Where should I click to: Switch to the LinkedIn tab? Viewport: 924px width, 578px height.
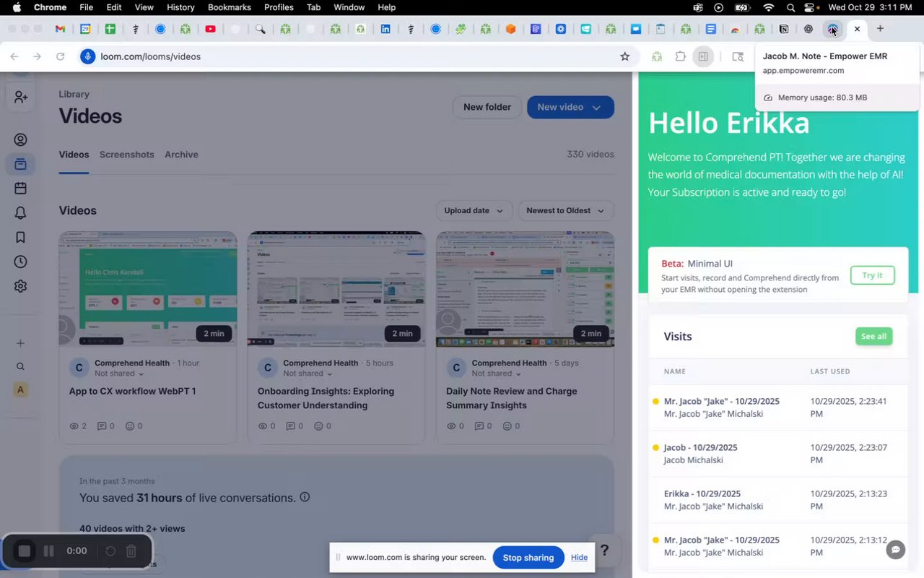coord(385,29)
